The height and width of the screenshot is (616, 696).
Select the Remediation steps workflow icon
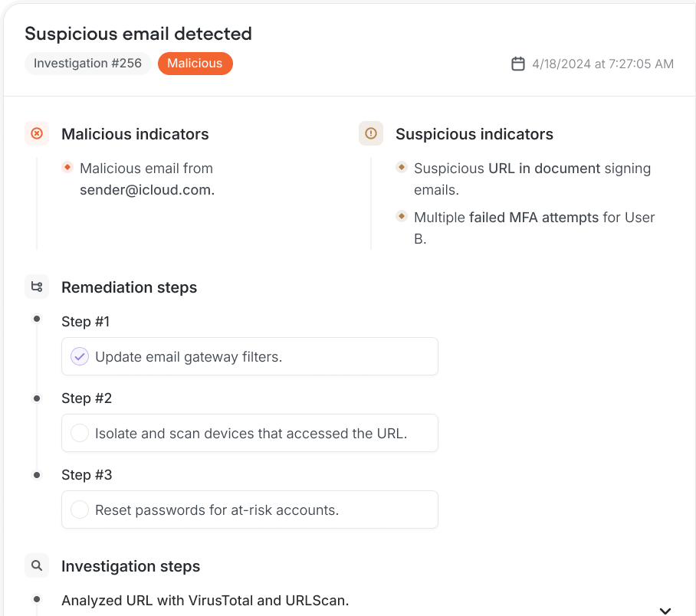[x=37, y=286]
